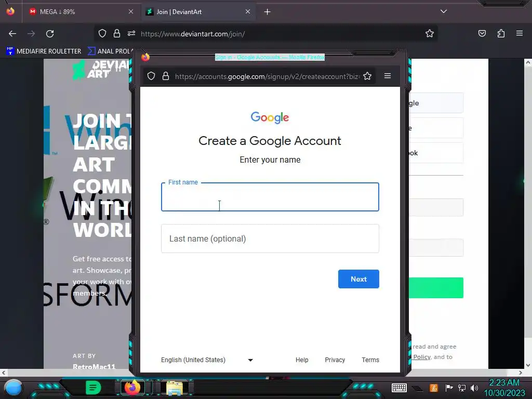
Task: Click the padlock icon beside deviantart.com URL
Action: click(x=117, y=33)
